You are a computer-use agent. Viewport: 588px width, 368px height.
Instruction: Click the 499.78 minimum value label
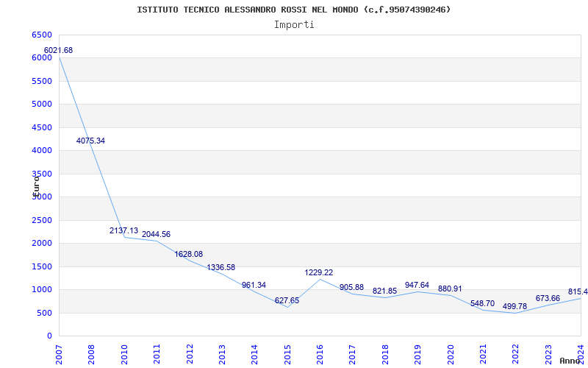515,306
